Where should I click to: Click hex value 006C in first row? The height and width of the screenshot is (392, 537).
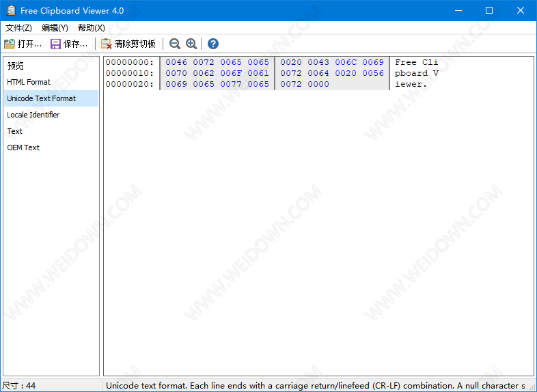click(x=346, y=62)
